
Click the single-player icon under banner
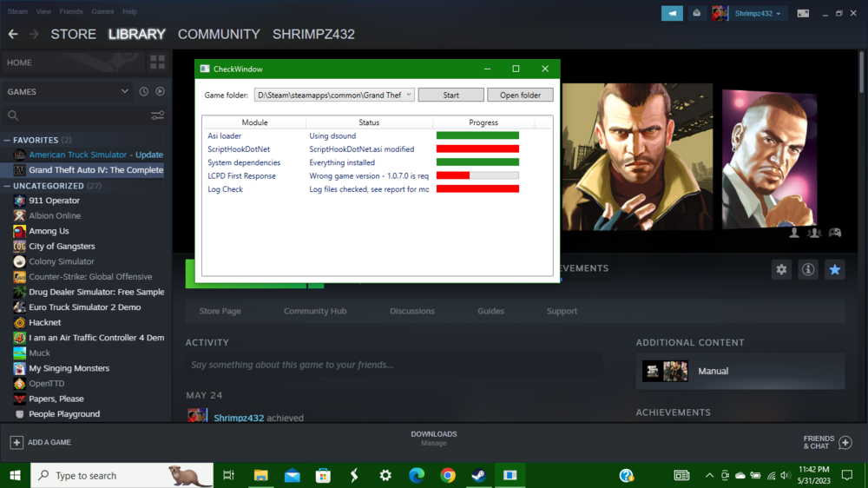pyautogui.click(x=794, y=234)
